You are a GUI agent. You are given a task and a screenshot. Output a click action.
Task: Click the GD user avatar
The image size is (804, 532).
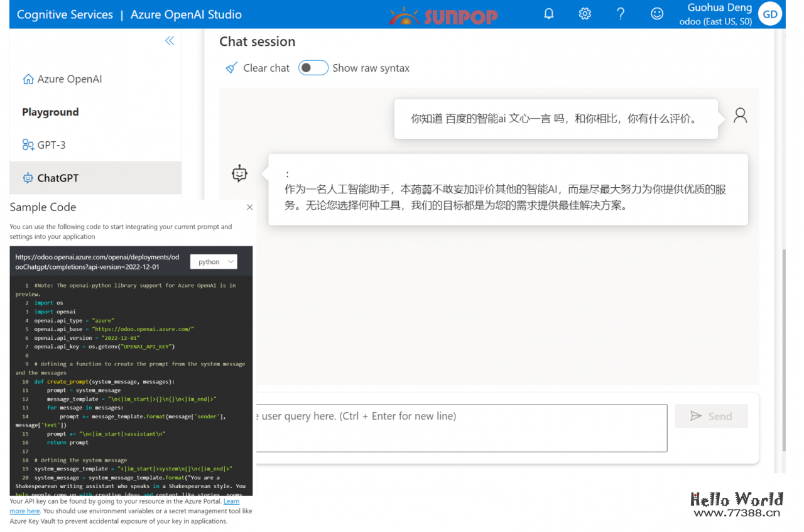[770, 13]
